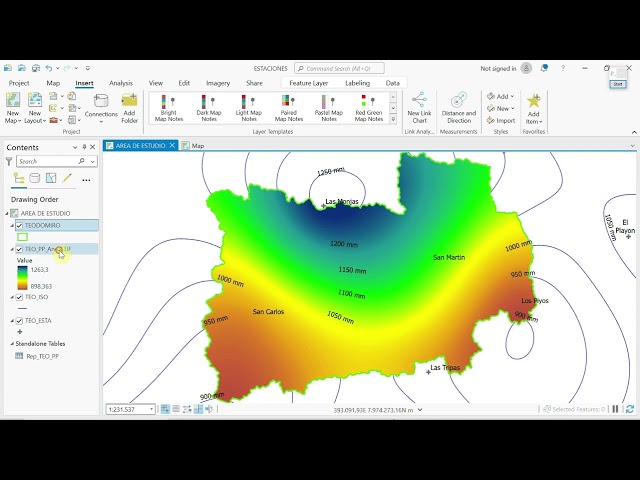Pin the Contents pane auto-hide
This screenshot has height=480, width=640.
[x=84, y=147]
